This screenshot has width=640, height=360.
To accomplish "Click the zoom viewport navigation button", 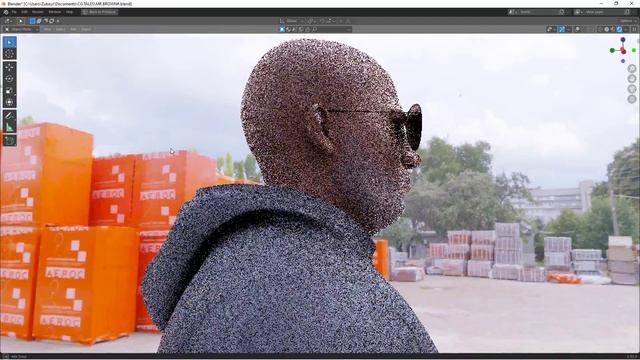I will (632, 68).
